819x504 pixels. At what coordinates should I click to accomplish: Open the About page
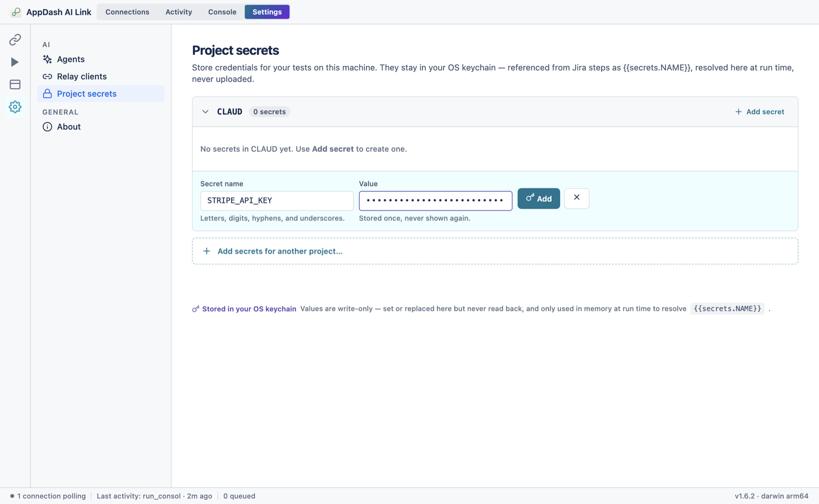pyautogui.click(x=101, y=127)
